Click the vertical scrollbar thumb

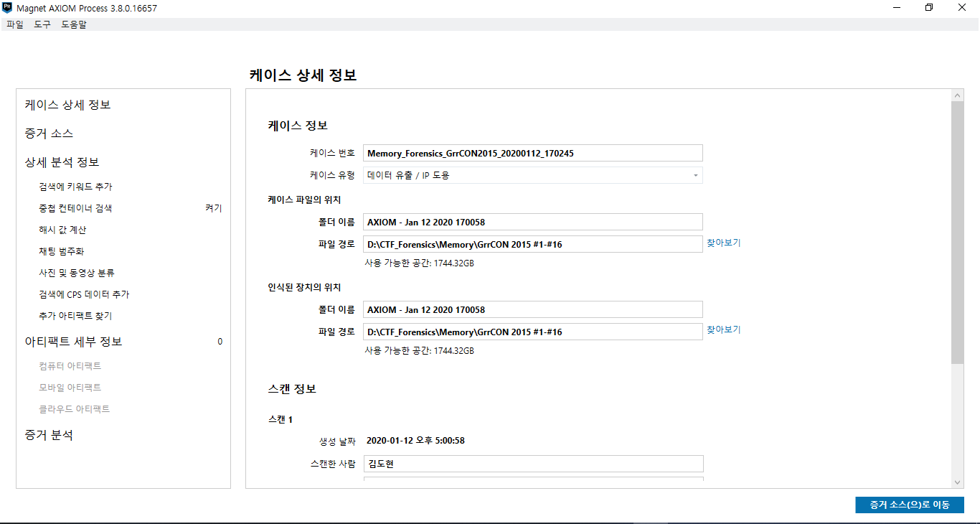click(x=958, y=233)
